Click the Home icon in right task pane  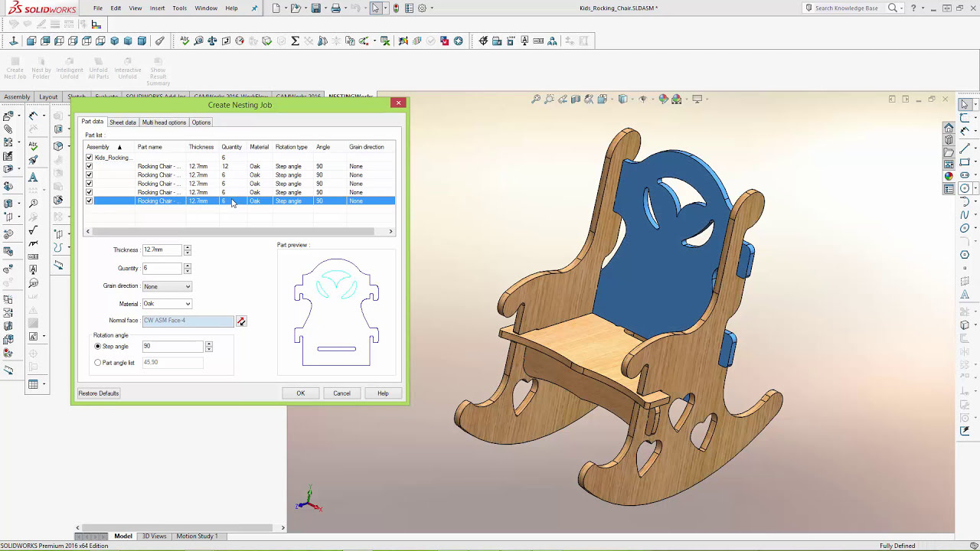pos(949,128)
